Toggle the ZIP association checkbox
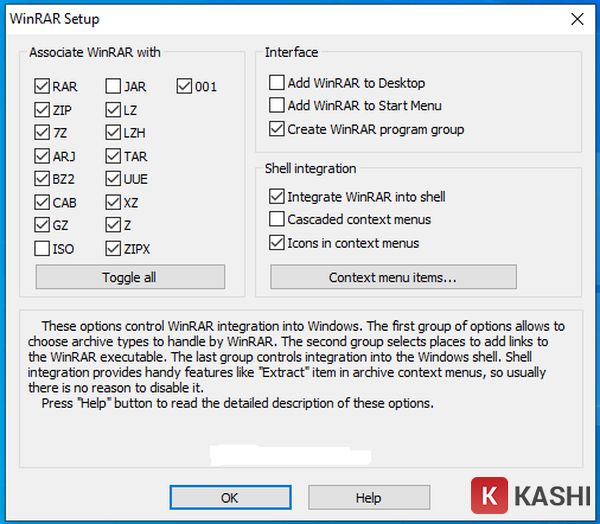600x524 pixels. (42, 110)
